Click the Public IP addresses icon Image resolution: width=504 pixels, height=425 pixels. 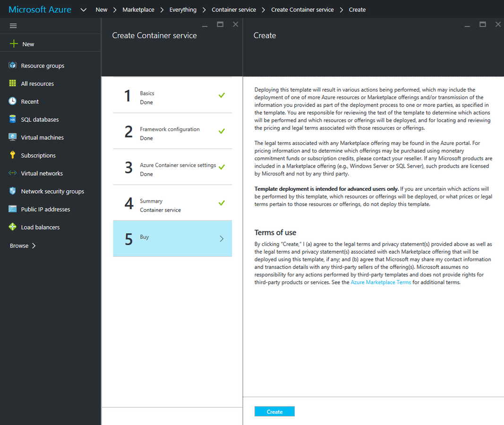click(13, 209)
